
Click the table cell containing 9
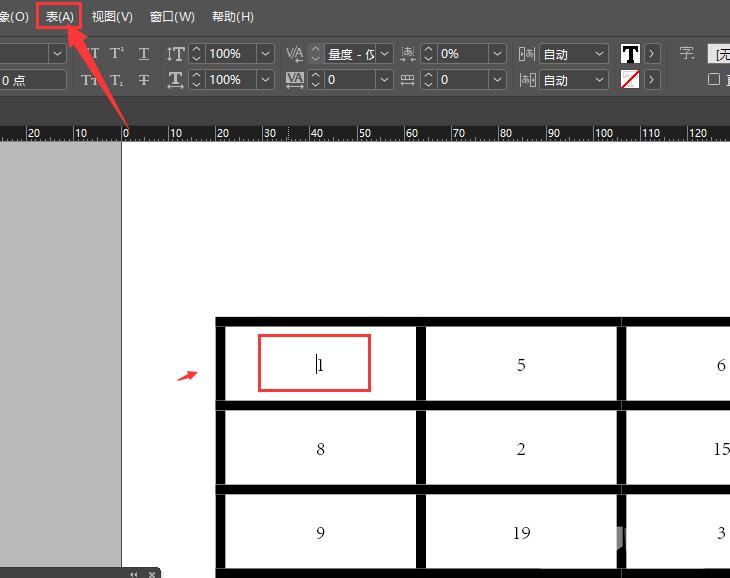tap(320, 531)
